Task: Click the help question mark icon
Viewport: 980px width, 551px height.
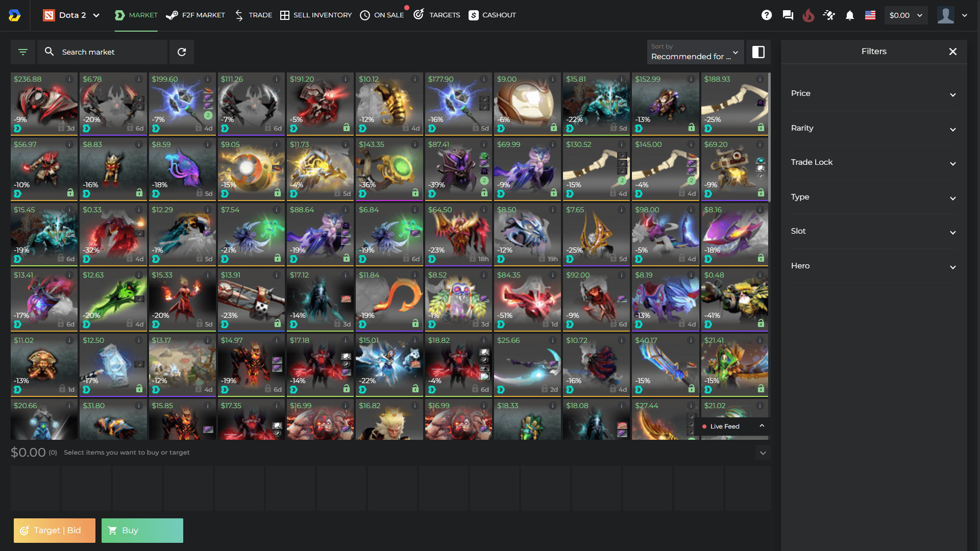Action: point(767,15)
